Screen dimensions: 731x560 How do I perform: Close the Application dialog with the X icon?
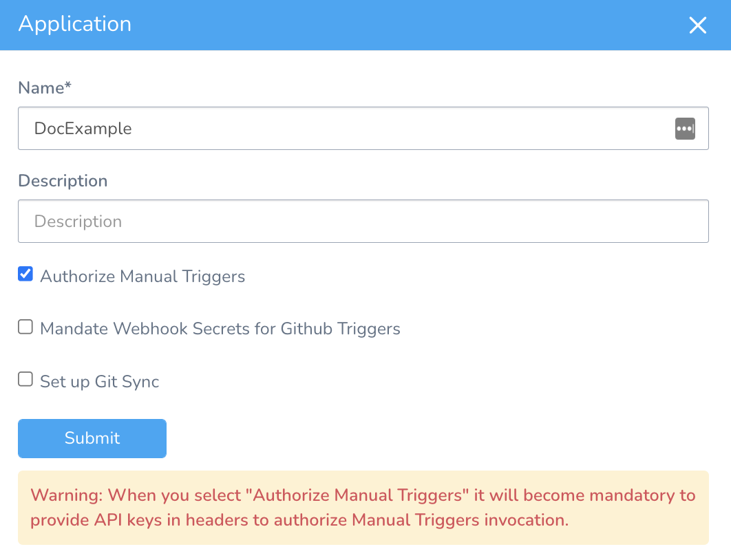coord(697,25)
